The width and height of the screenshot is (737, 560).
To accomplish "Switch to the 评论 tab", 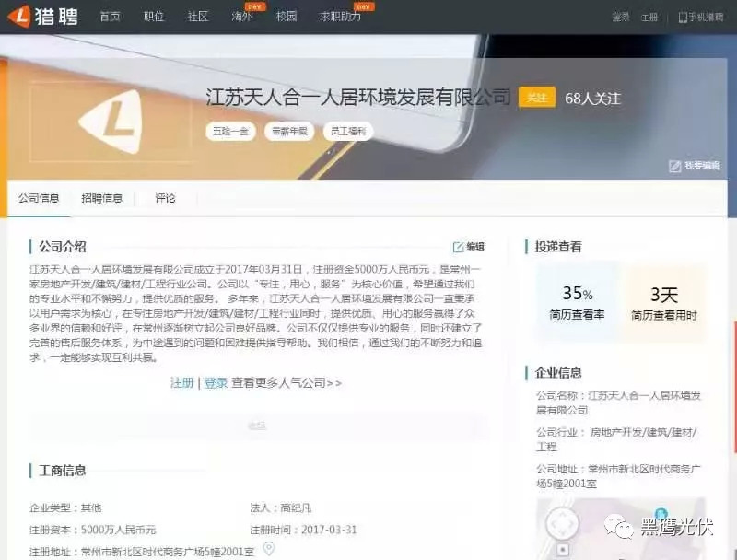I will (x=166, y=198).
